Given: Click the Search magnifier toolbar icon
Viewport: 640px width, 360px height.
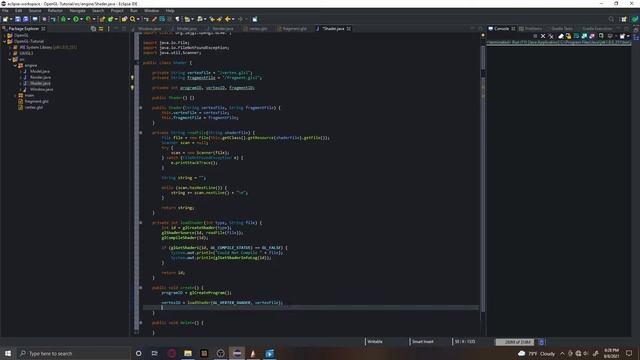Looking at the screenshot, I should click(133, 19).
